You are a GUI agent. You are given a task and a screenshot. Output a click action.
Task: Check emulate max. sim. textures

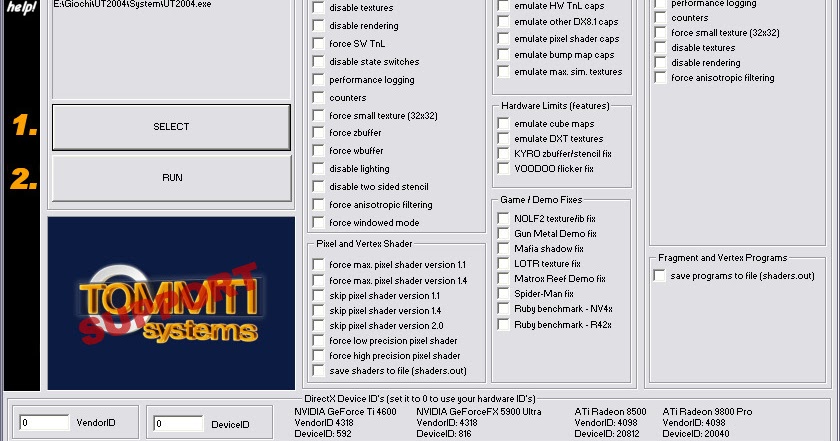point(504,71)
